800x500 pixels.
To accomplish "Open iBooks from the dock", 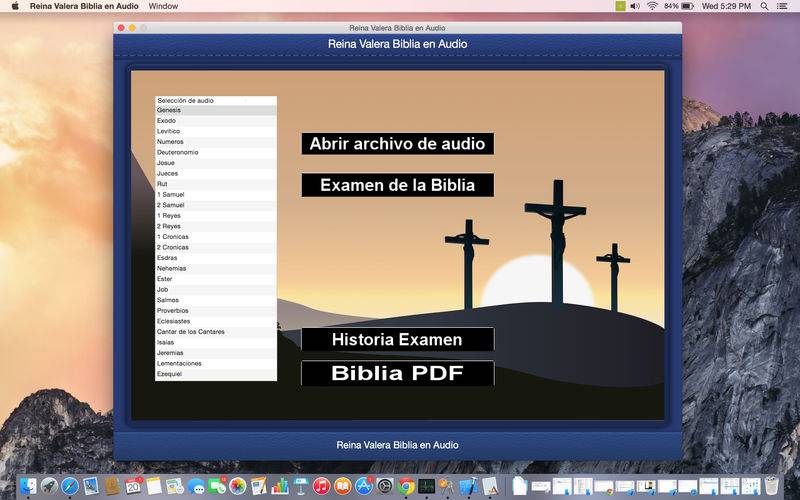I will (342, 486).
